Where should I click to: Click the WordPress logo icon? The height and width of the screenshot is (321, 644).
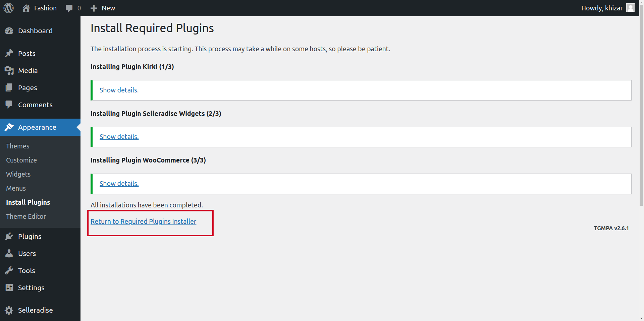pos(9,8)
